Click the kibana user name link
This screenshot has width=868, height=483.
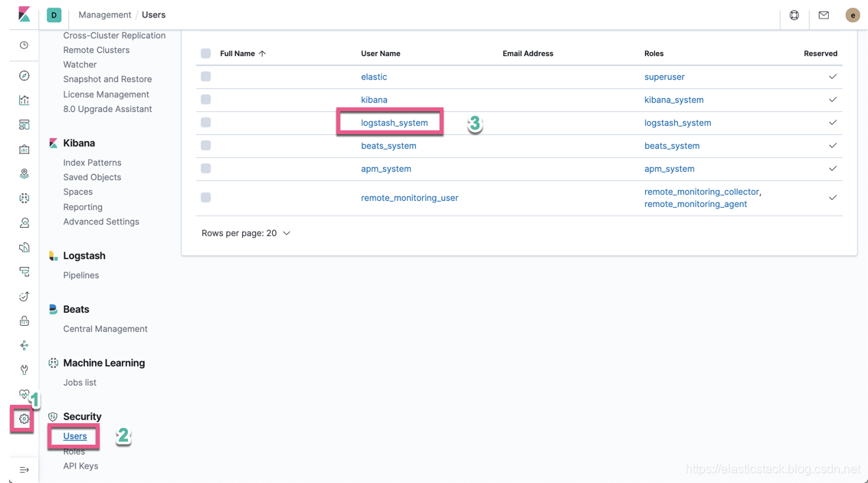pos(374,100)
